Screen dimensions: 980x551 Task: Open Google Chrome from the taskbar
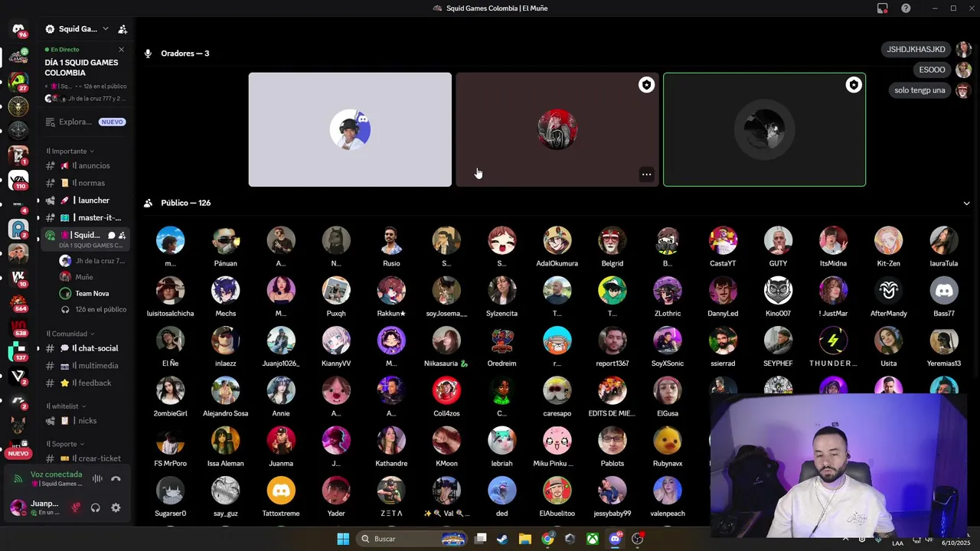pyautogui.click(x=547, y=539)
